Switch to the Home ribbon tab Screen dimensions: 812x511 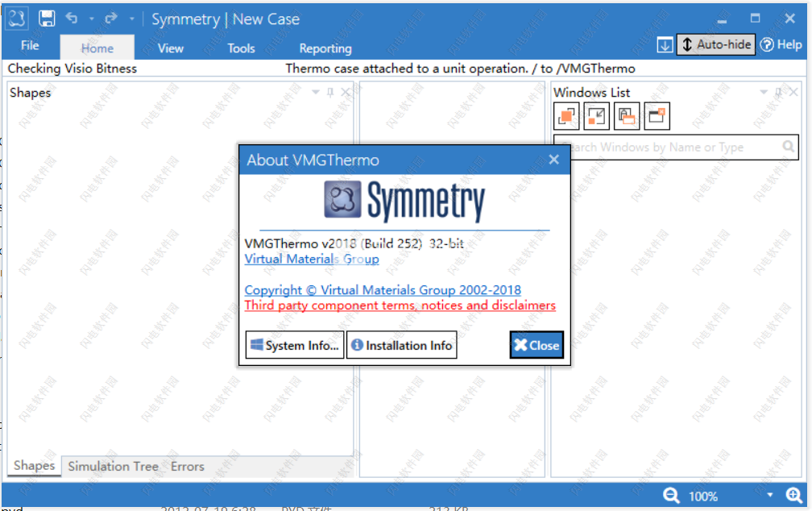(x=97, y=48)
